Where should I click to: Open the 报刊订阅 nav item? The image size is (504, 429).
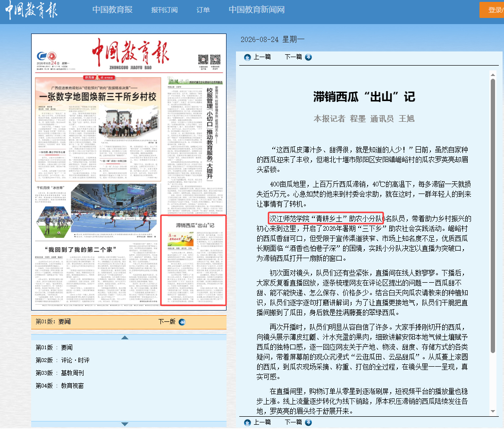click(x=164, y=10)
